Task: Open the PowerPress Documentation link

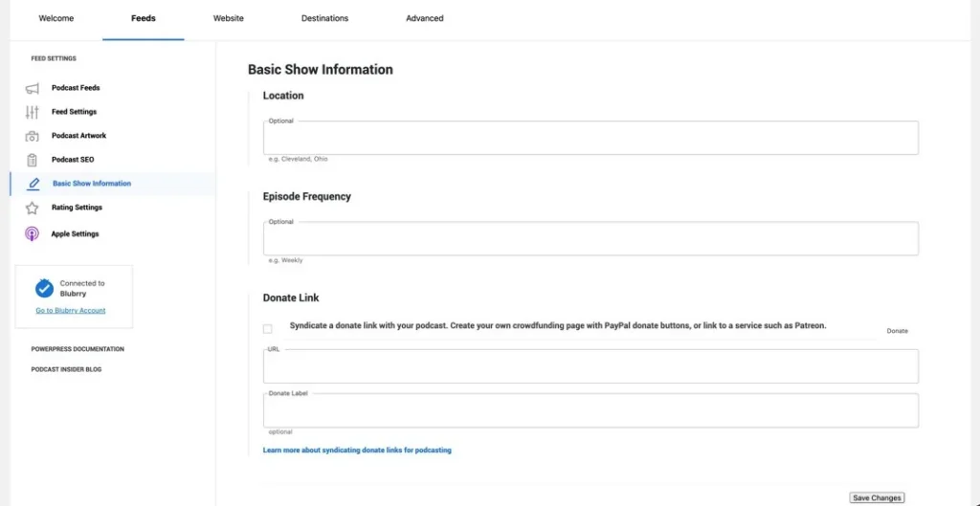Action: 78,349
